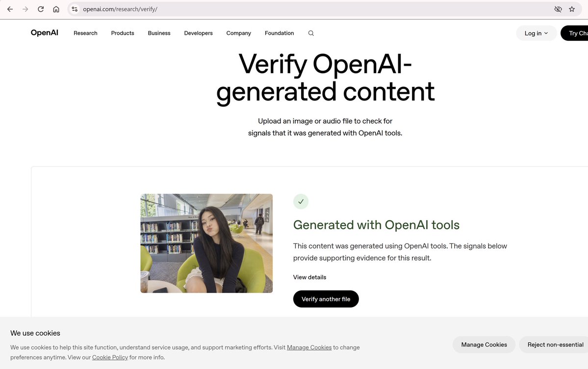Open the OpenAI site search icon

click(311, 33)
